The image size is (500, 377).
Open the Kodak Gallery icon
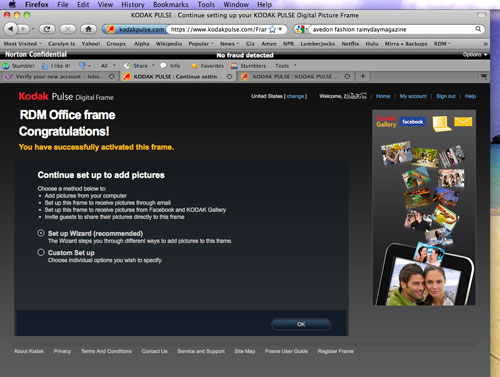click(386, 122)
